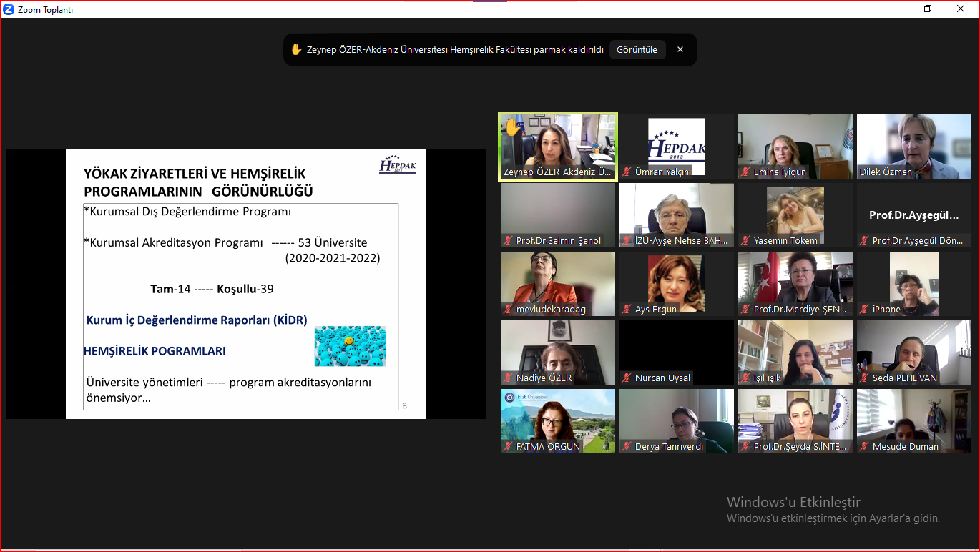Click the Zoom logo in the title bar
Screen dimensions: 980x552
9,9
